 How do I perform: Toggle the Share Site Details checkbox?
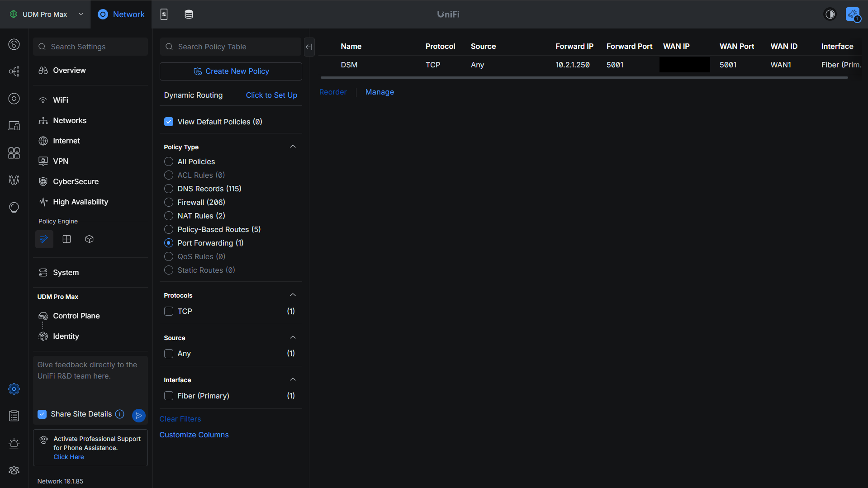(42, 414)
